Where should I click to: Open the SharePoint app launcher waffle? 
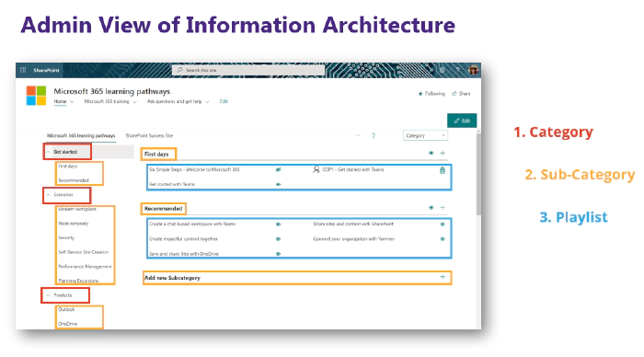(23, 70)
